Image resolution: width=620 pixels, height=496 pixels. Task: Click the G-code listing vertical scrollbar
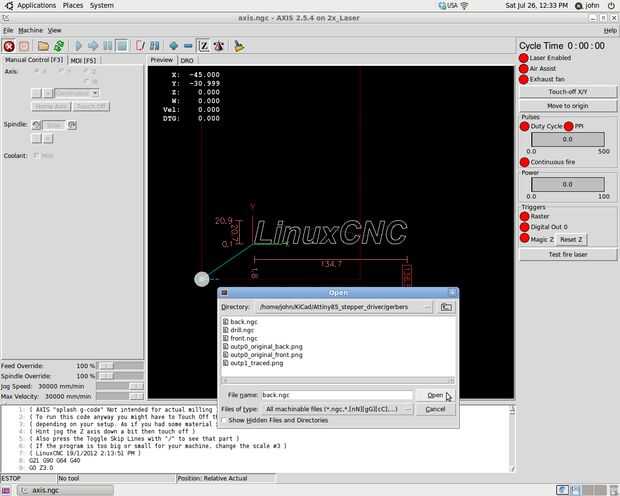coord(512,438)
